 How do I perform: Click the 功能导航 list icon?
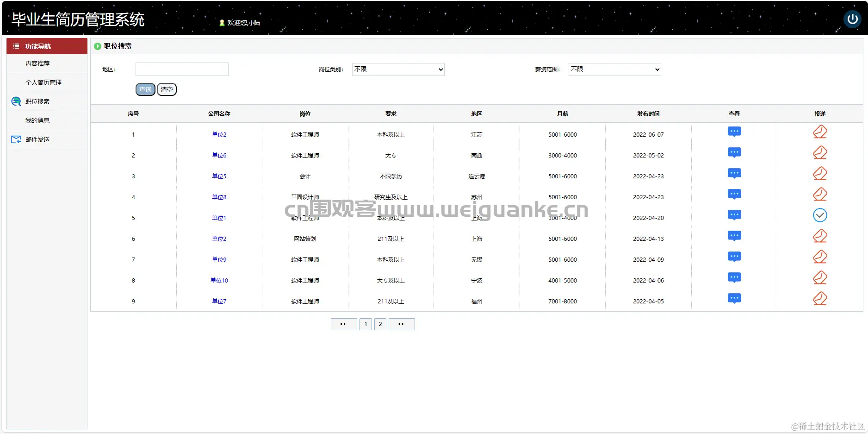(x=16, y=46)
